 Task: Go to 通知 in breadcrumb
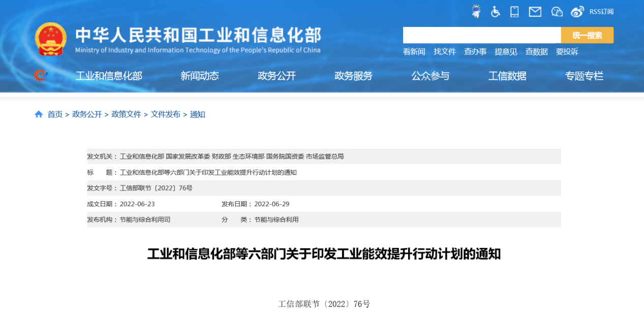[197, 114]
